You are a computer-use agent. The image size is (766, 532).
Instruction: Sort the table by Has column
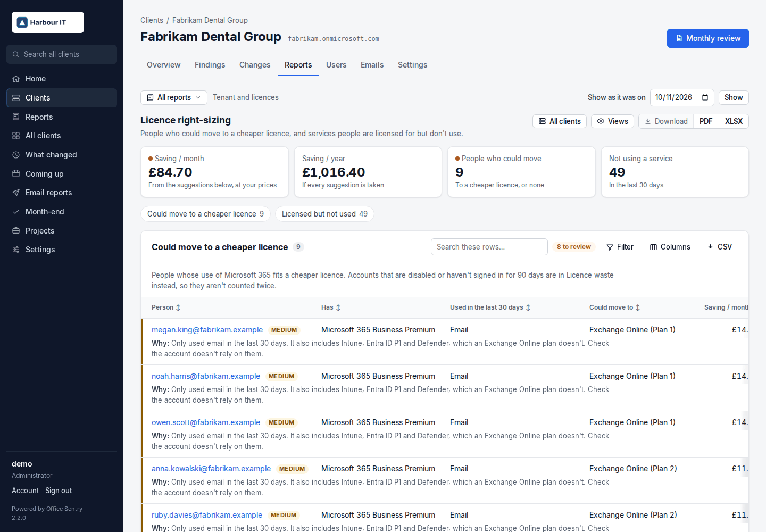pos(331,307)
